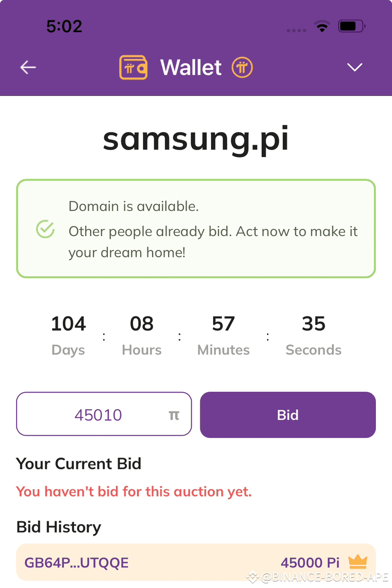Tap the samsung.pi domain title
Screen dimensions: 392x588
[196, 138]
